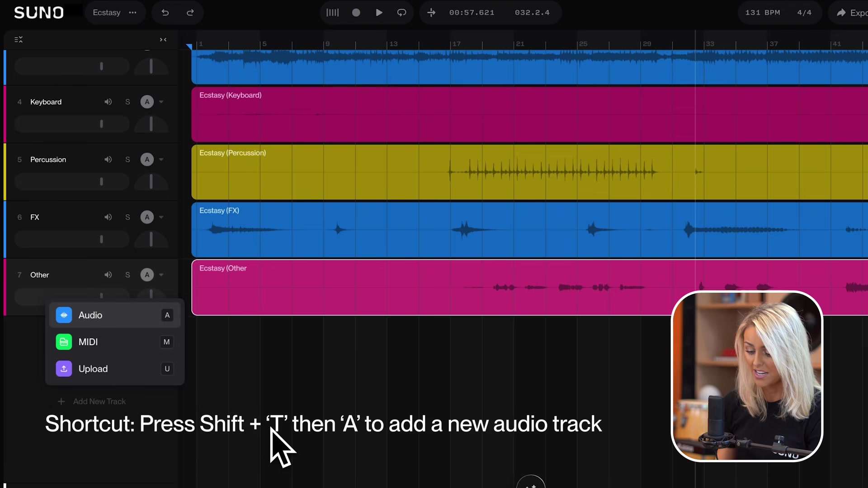Mute the FX track
The height and width of the screenshot is (488, 868).
tap(108, 217)
